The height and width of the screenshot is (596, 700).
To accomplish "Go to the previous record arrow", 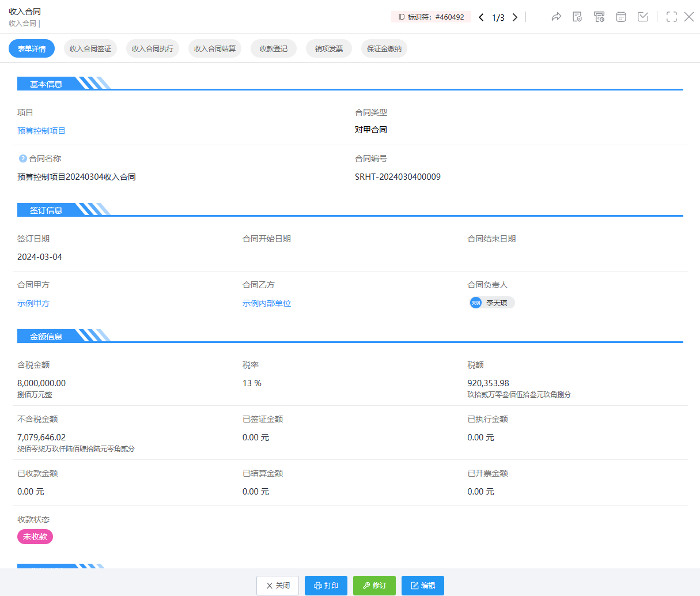I will pyautogui.click(x=481, y=17).
